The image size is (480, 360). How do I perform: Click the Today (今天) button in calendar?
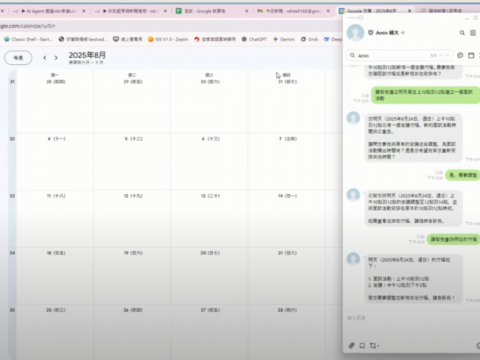[18, 58]
